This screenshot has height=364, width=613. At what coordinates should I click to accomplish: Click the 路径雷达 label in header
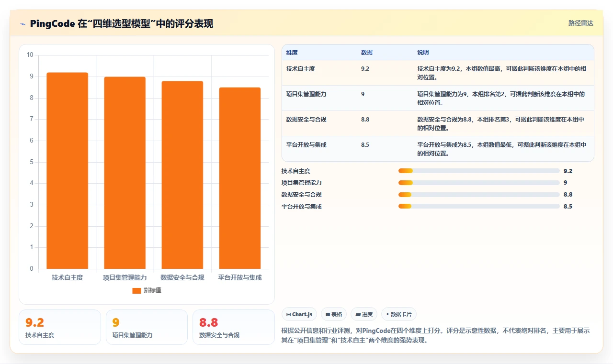point(580,23)
